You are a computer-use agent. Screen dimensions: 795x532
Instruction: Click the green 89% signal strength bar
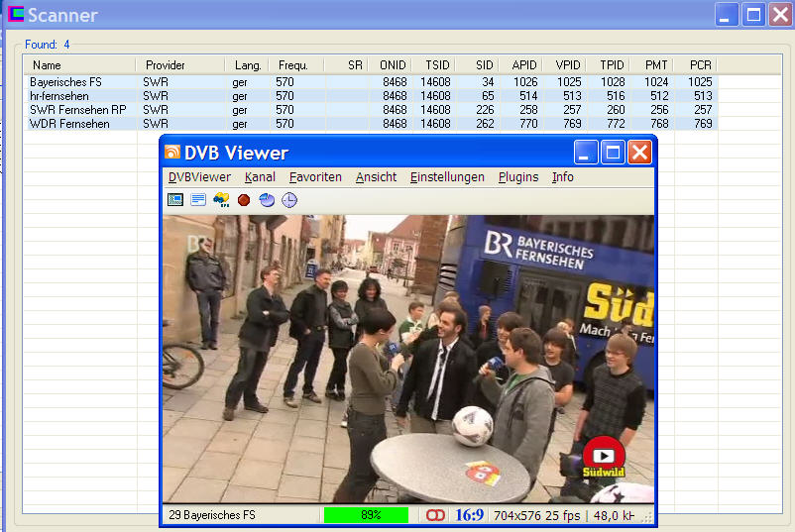point(366,515)
